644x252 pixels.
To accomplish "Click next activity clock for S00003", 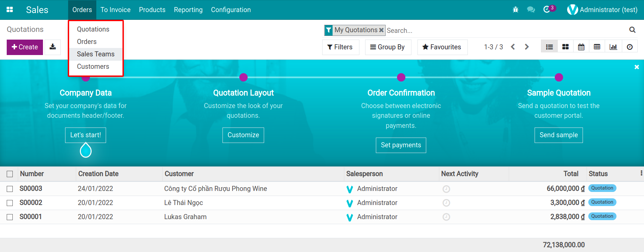I will click(446, 189).
